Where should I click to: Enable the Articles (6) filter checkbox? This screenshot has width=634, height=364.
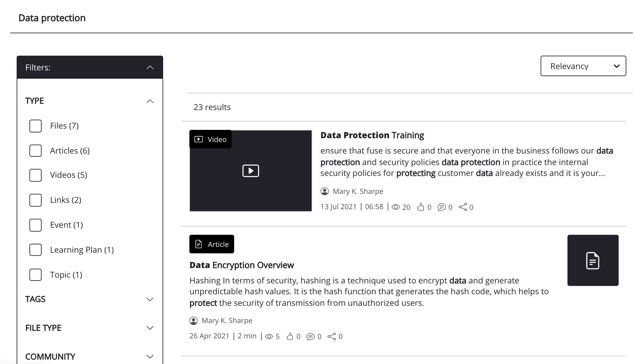click(36, 151)
